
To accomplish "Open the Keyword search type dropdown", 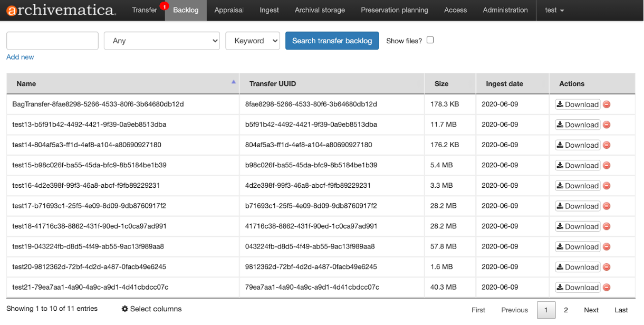I will [x=252, y=41].
